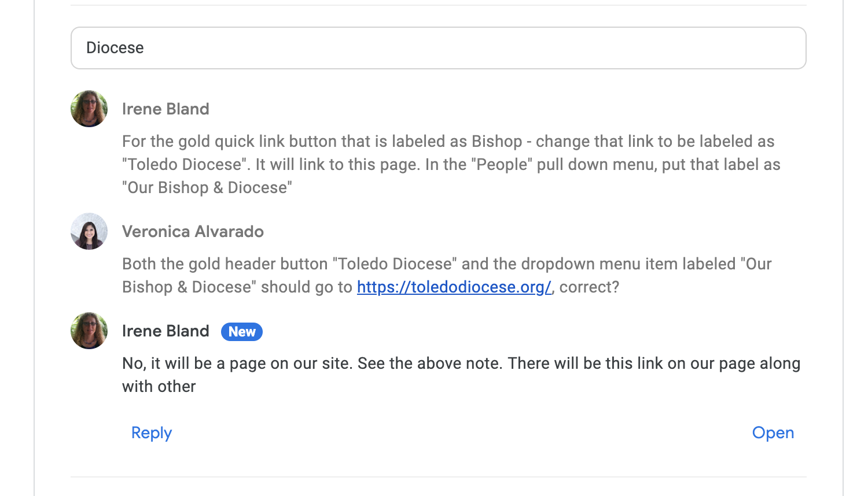Screen dimensions: 868x496
Task: Click the word Diocese inside the input box
Action: 115,48
